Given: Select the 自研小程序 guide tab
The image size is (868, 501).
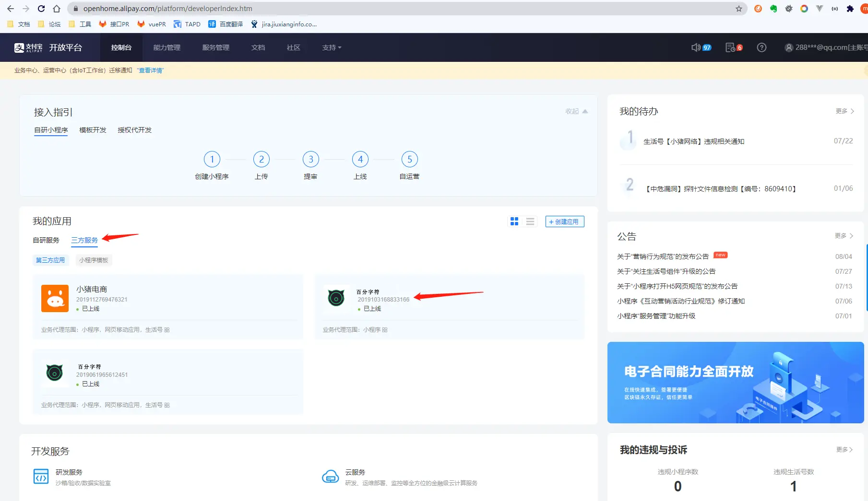Looking at the screenshot, I should [51, 130].
